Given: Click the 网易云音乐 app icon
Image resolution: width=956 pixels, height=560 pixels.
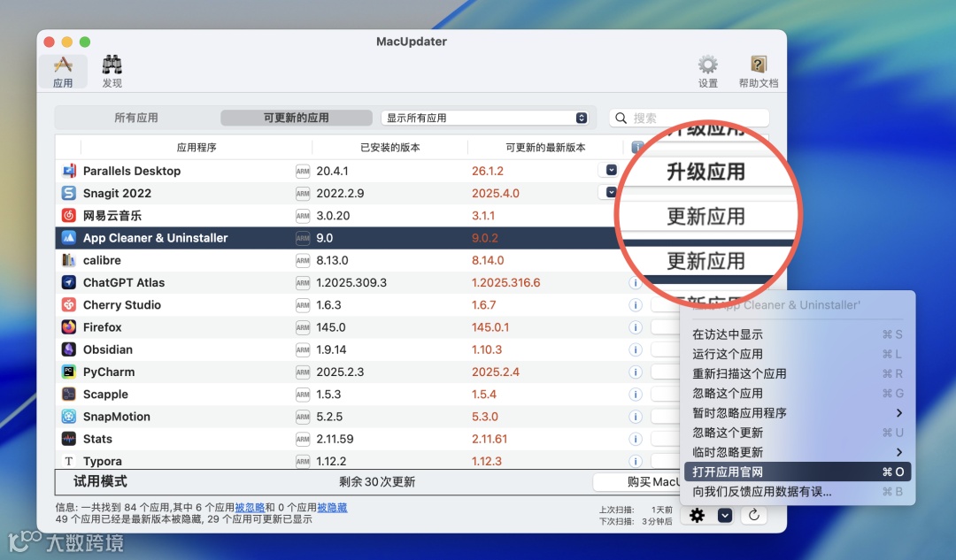Looking at the screenshot, I should [x=69, y=215].
